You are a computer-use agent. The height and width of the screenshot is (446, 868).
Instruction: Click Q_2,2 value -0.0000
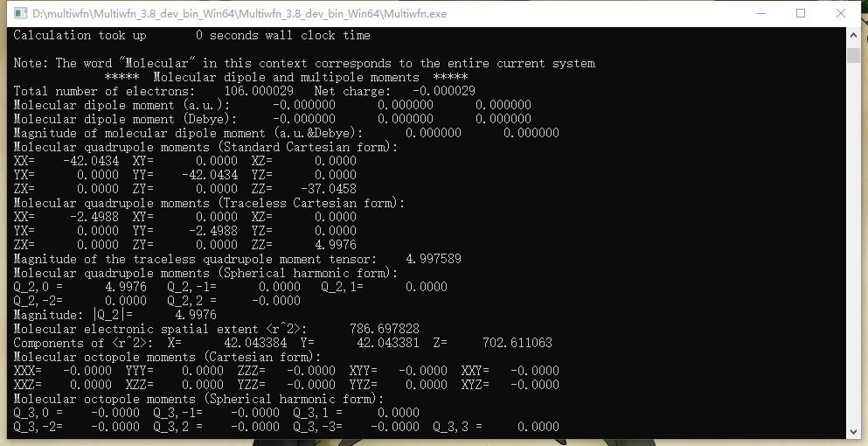pos(275,301)
